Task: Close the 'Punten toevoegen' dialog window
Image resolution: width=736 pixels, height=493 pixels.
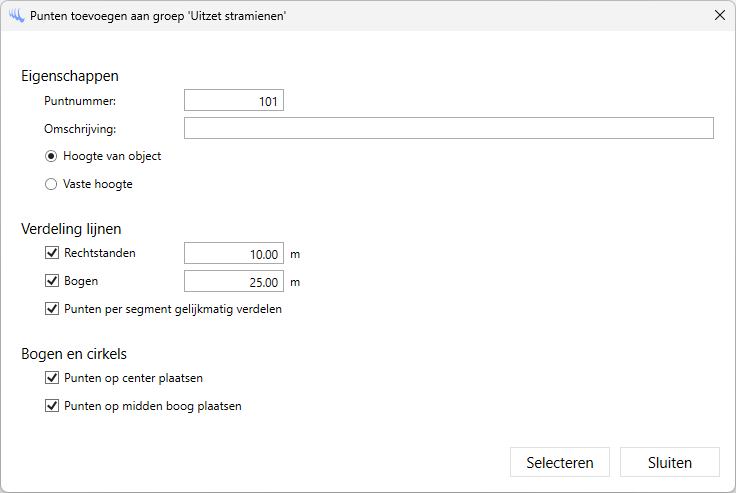Action: [x=719, y=16]
